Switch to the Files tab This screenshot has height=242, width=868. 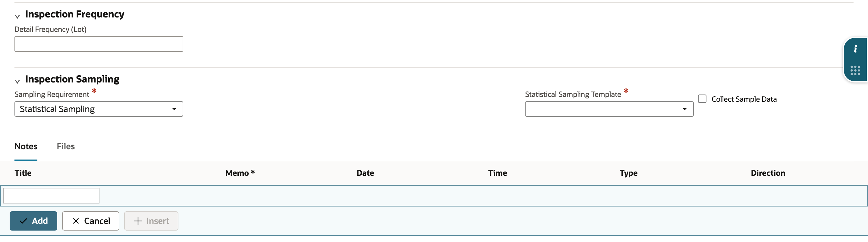(66, 146)
